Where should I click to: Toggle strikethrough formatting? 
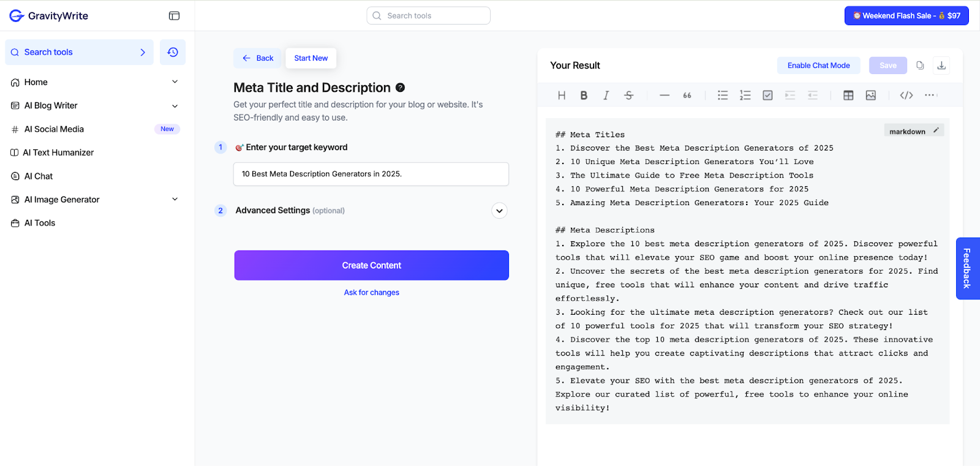pos(628,96)
